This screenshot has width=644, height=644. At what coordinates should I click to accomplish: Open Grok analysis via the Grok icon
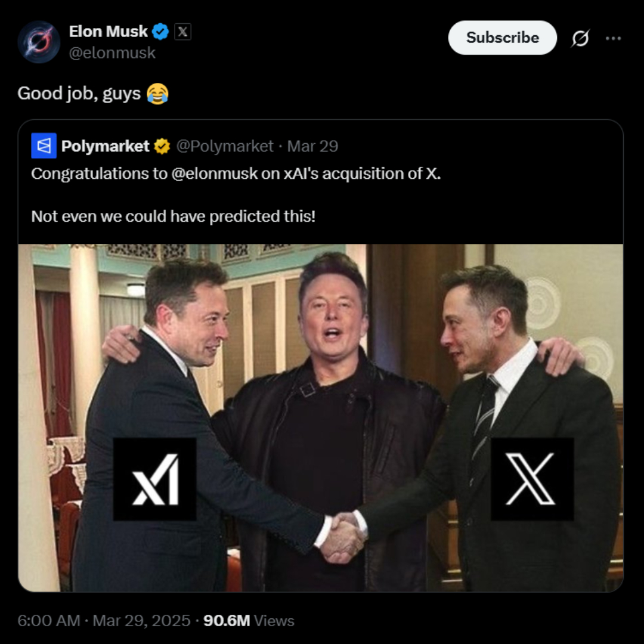click(x=581, y=38)
